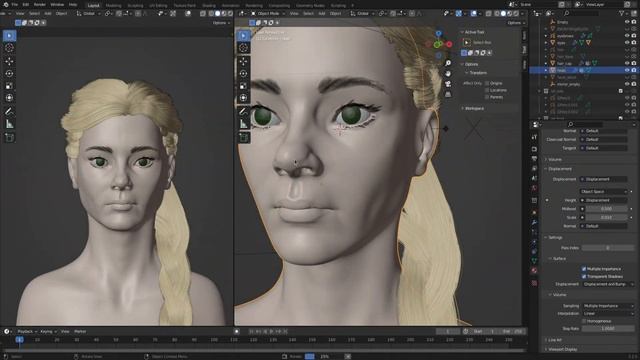Open the Modifiers wrench properties tab
This screenshot has width=640, height=360.
click(534, 222)
